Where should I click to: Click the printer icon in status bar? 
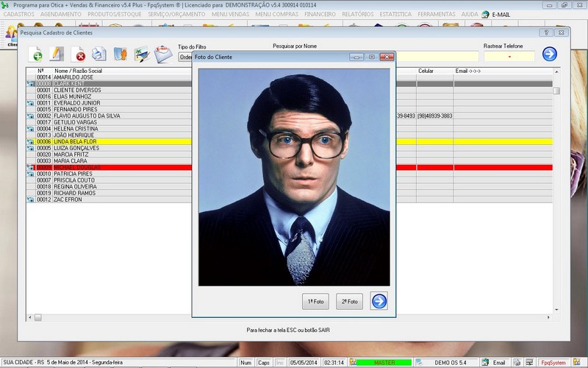[517, 363]
